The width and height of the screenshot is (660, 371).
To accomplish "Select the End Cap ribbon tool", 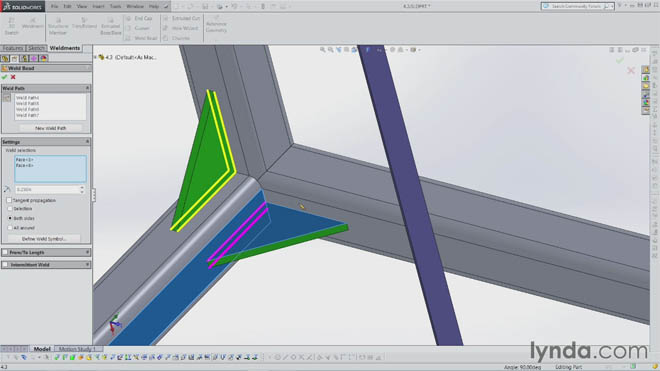I will (x=139, y=19).
